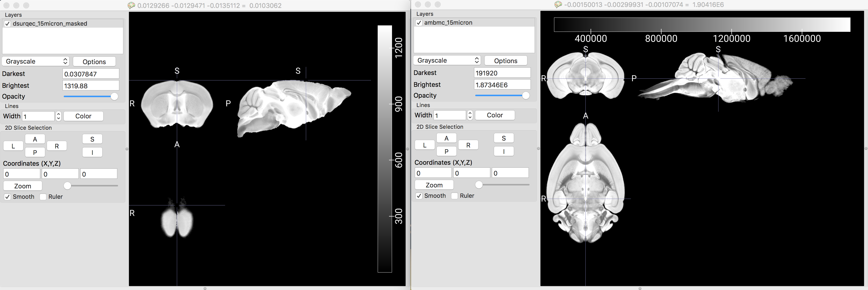The height and width of the screenshot is (290, 868).
Task: Open the left window Grayscale colormap dropdown
Action: [x=36, y=61]
